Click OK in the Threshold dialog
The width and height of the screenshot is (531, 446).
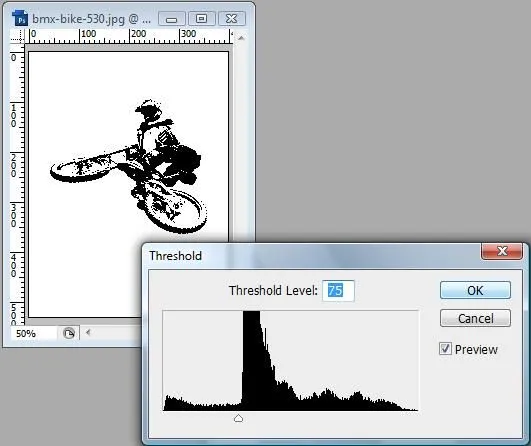[475, 290]
